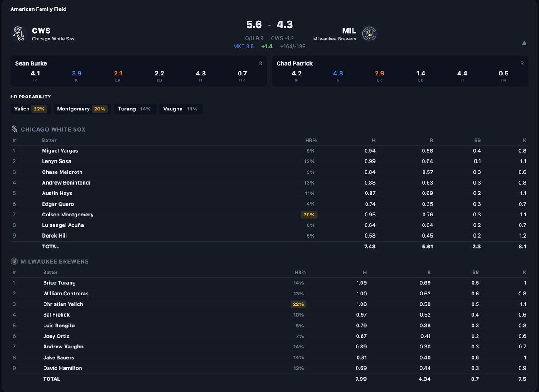
Task: Click the Brewers TOTAL hits 7.99
Action: click(361, 379)
